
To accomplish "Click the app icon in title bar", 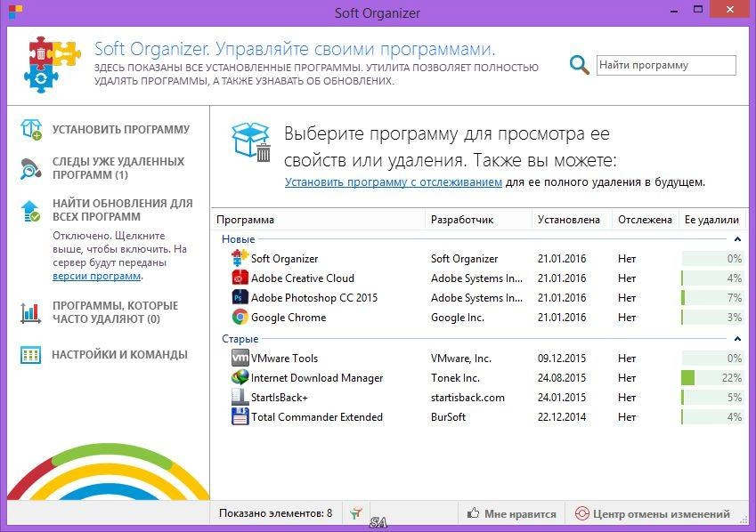I will (15, 12).
